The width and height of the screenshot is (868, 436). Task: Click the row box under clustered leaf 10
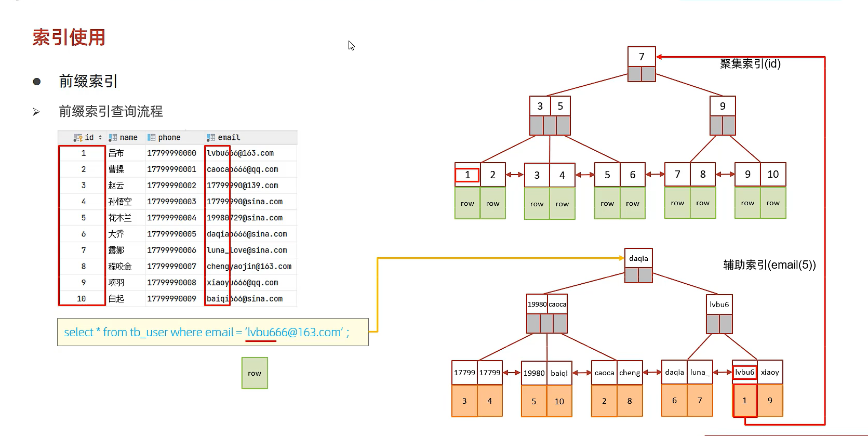coord(773,203)
